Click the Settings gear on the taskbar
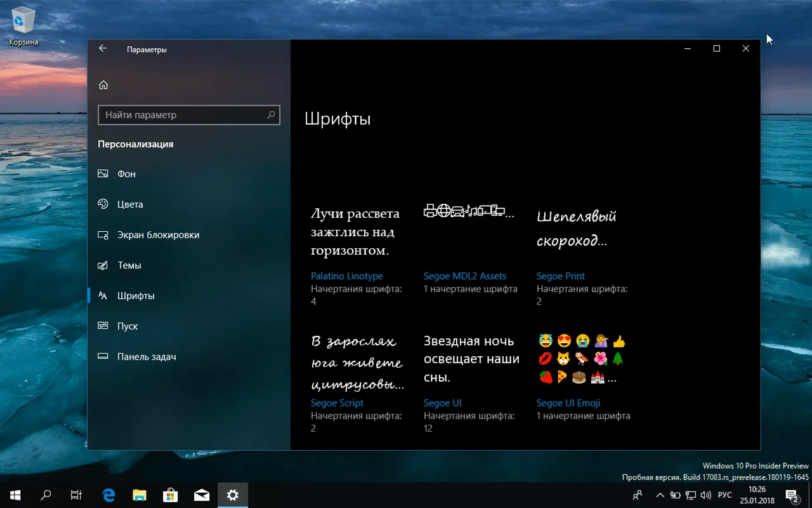The image size is (812, 508). click(233, 495)
